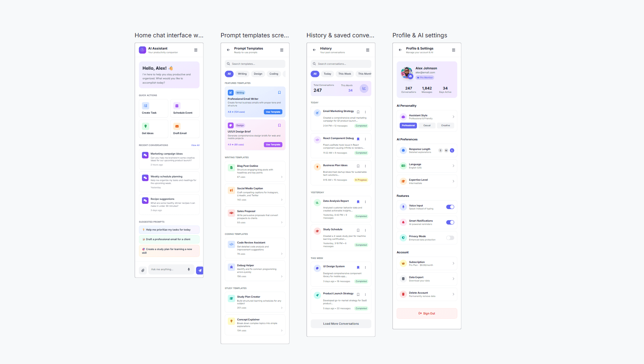Disable the Voice Input toggle

[450, 207]
